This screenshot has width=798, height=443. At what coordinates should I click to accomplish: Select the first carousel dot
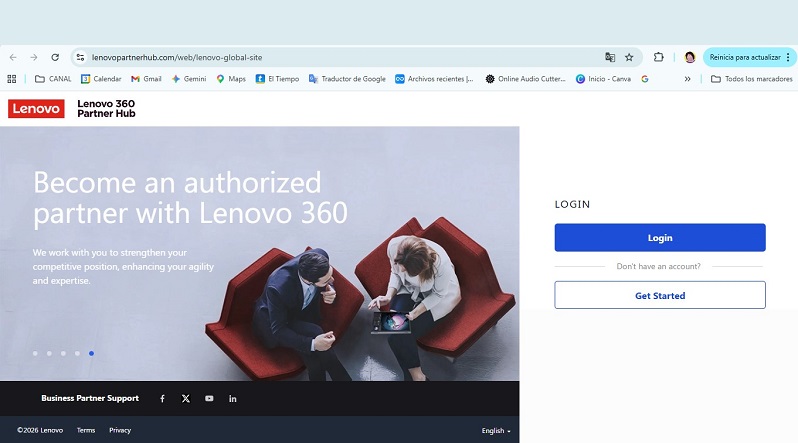35,353
